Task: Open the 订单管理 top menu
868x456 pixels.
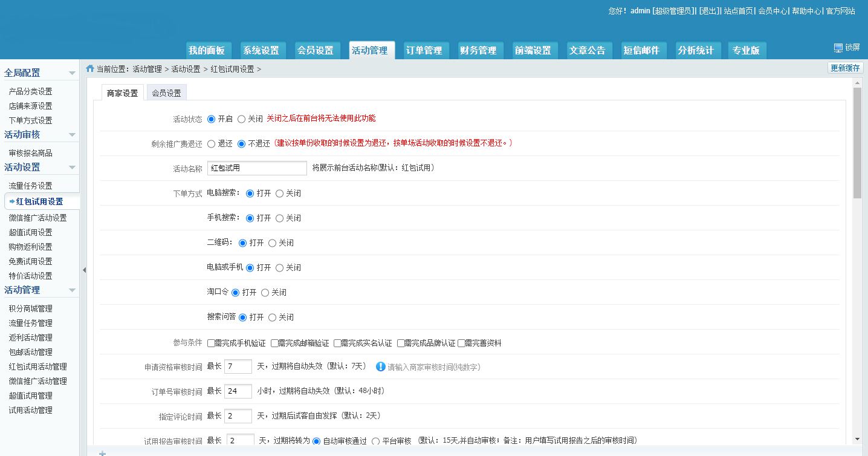Action: click(426, 50)
